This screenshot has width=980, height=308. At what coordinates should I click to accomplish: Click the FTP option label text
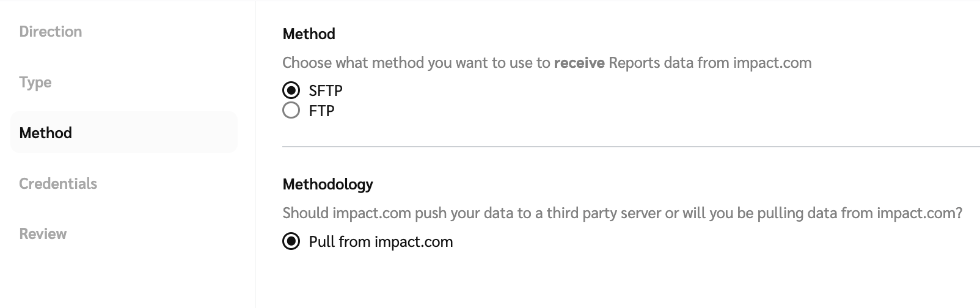point(322,111)
